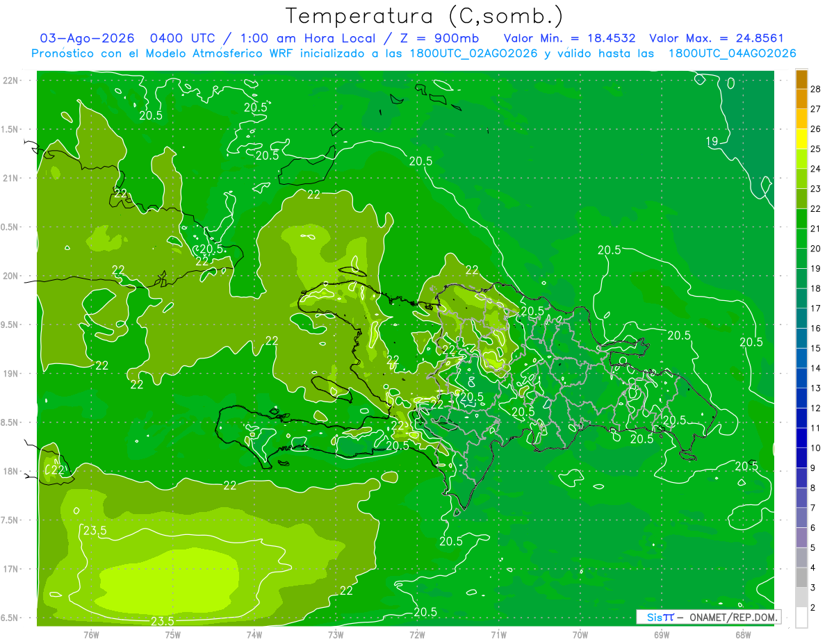Pick the pure blue 10–11 swatch
The image size is (834, 644).
(801, 438)
